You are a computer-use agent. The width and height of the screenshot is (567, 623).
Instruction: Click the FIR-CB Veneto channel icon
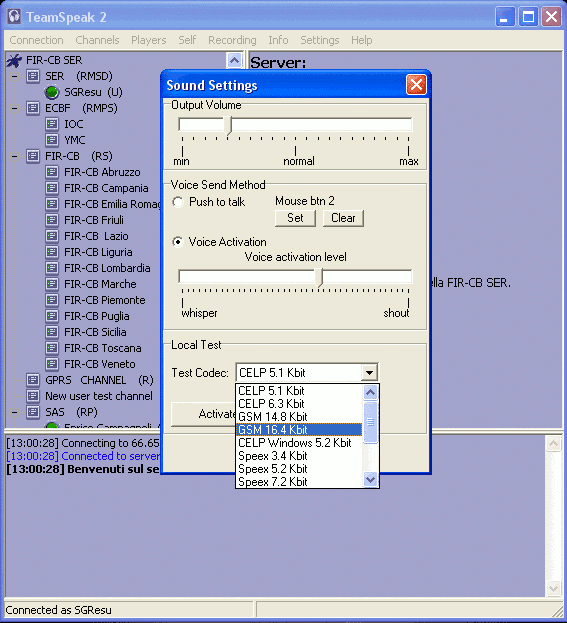coord(52,364)
